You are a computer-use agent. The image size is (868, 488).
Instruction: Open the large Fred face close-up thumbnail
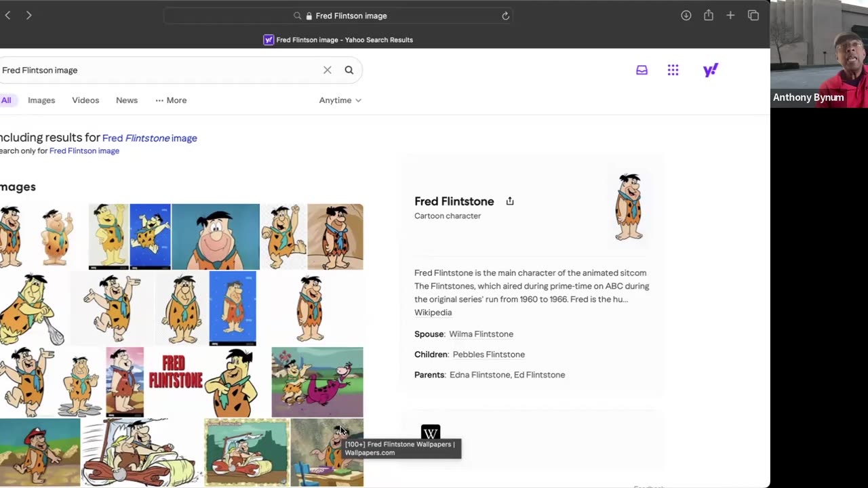[x=216, y=237]
